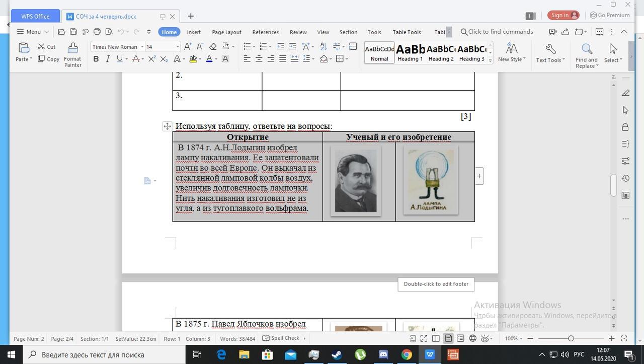Apply superscript formatting

(x=152, y=59)
